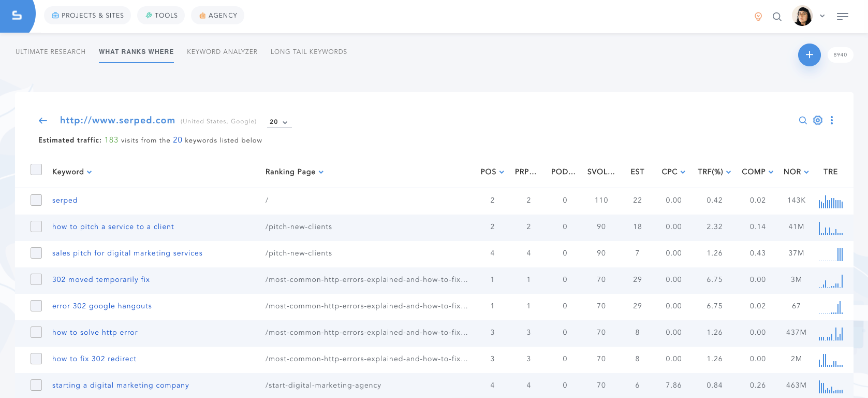Screen dimensions: 868x398
Task: Click the 8940 credits badge
Action: coord(841,55)
